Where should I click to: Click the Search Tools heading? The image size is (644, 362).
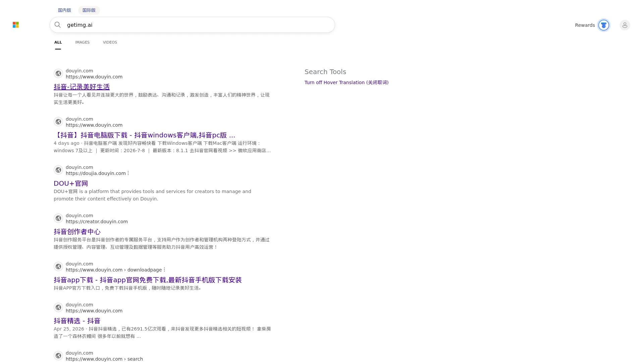pyautogui.click(x=325, y=72)
